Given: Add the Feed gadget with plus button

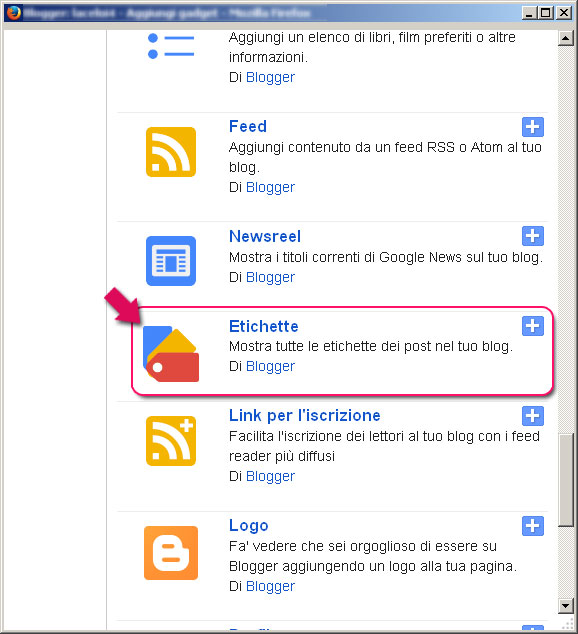Looking at the screenshot, I should click(x=533, y=127).
